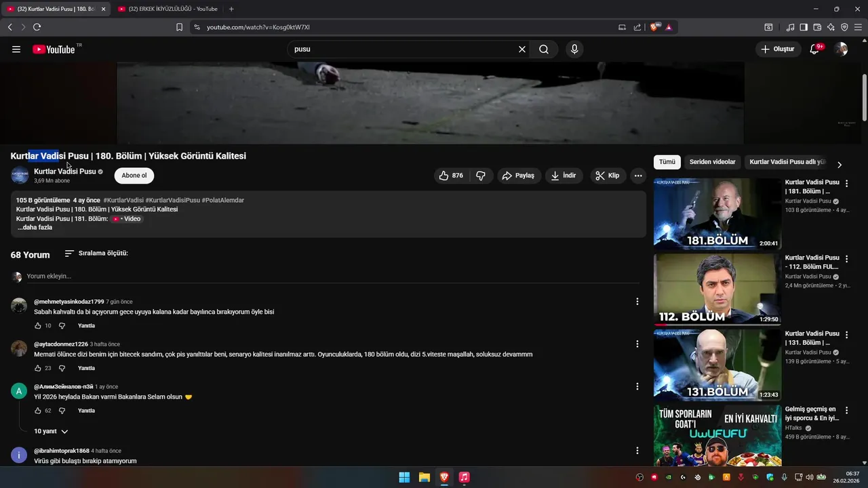
Task: Click the İndir download button
Action: (564, 176)
